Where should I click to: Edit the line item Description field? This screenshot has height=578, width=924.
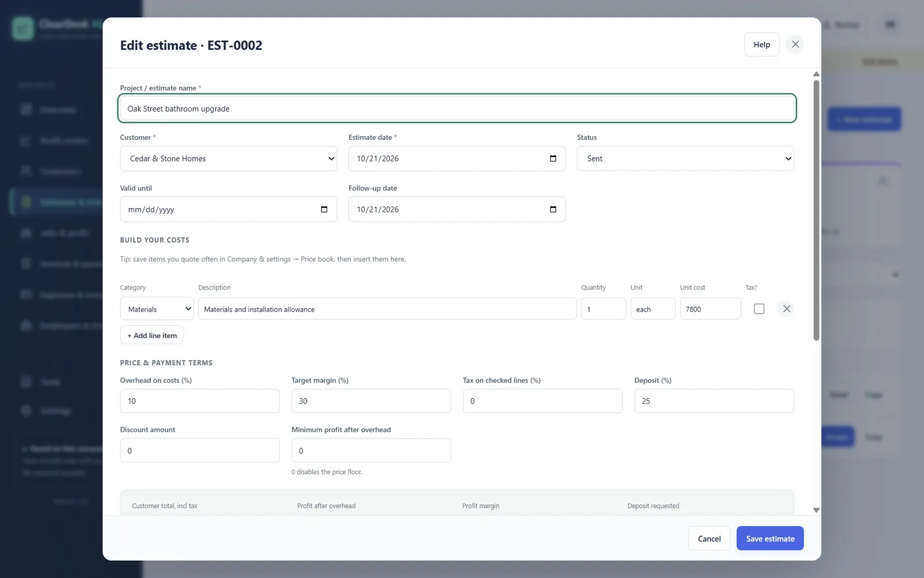click(x=388, y=309)
